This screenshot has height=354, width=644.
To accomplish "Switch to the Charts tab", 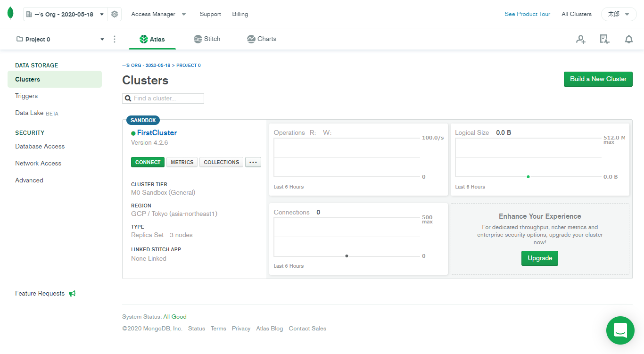I will point(262,39).
